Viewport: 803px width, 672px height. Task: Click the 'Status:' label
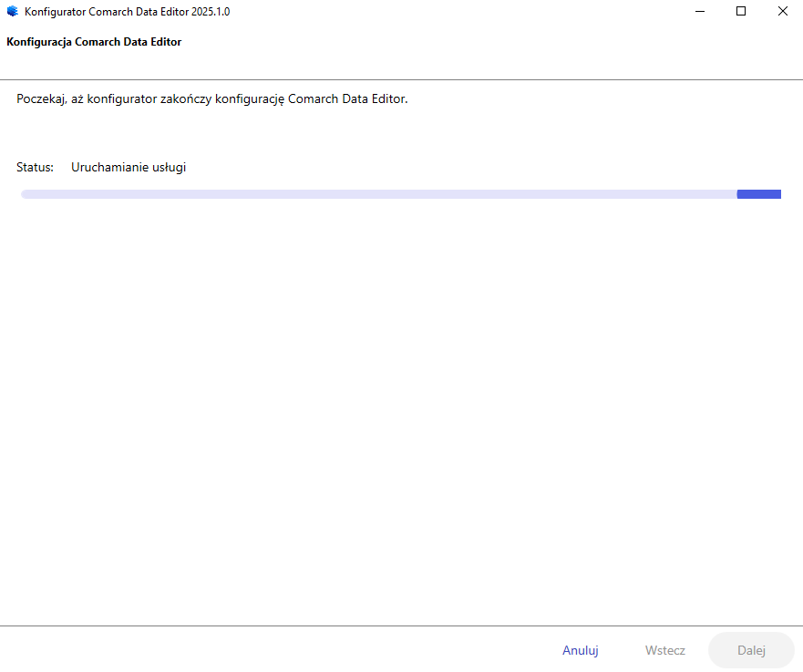pos(35,168)
